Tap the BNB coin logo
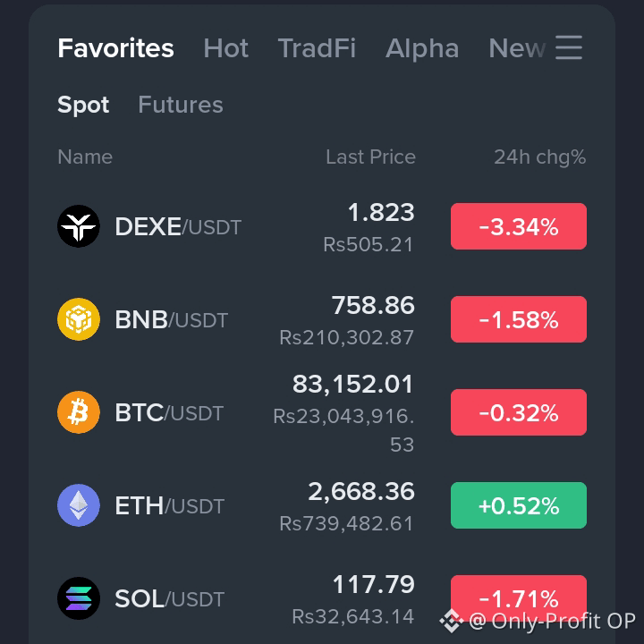The image size is (644, 644). click(79, 319)
